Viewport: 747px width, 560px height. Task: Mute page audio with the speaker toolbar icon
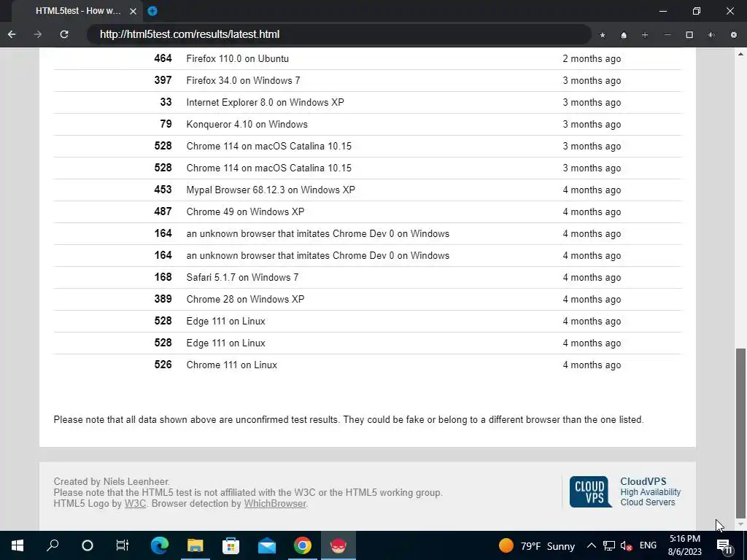click(x=711, y=35)
